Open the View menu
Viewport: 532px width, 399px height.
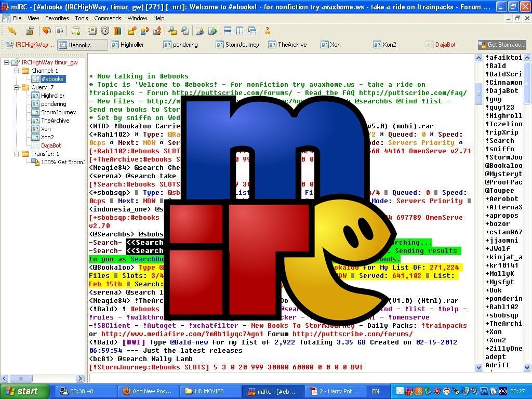click(x=33, y=18)
